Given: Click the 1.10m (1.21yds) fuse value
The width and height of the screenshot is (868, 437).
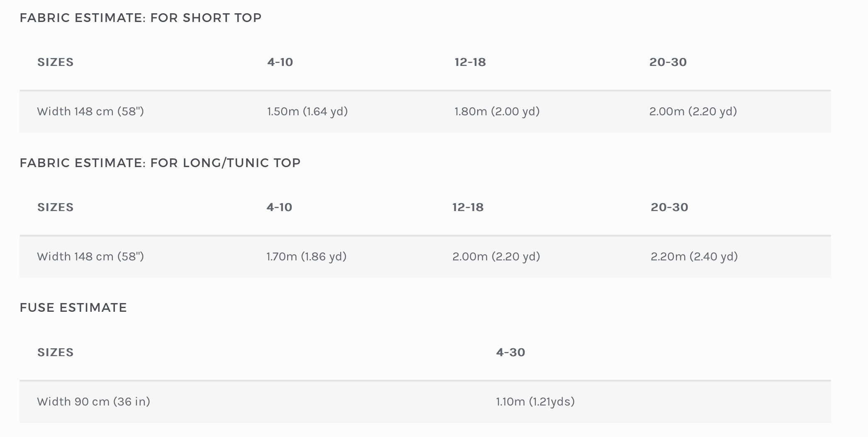Looking at the screenshot, I should pos(535,402).
